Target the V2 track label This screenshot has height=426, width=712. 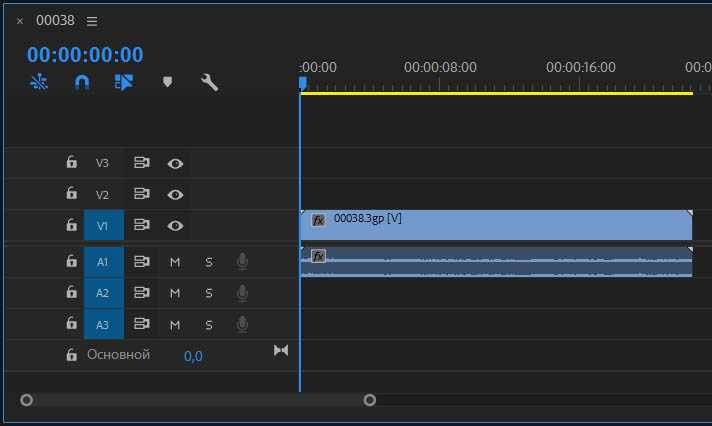[102, 195]
